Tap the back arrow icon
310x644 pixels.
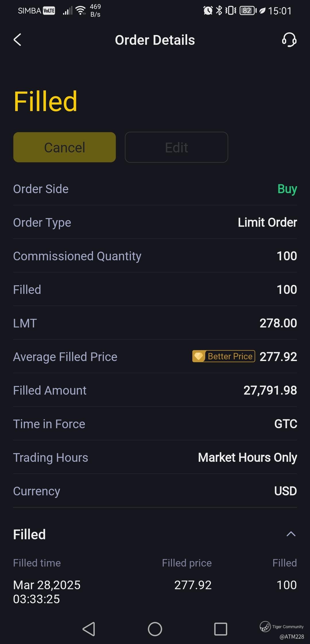[x=18, y=40]
